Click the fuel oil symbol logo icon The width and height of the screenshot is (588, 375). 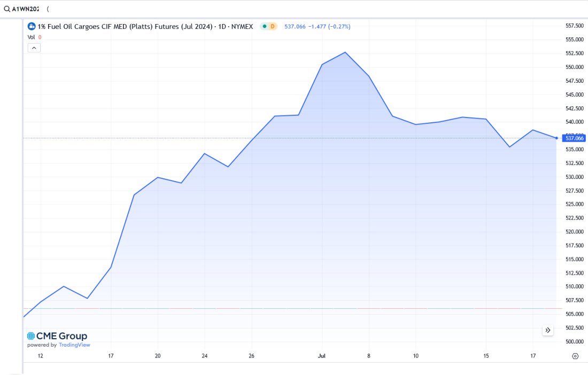point(32,26)
